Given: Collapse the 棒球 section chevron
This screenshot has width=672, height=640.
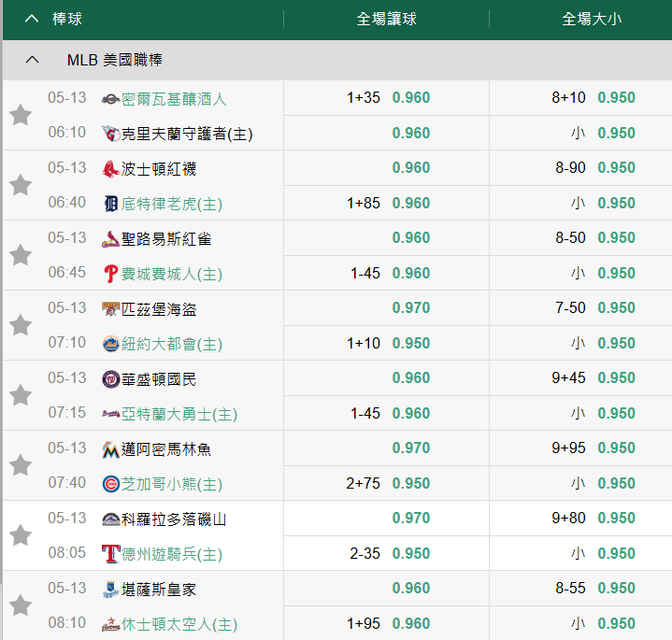Looking at the screenshot, I should (x=32, y=19).
